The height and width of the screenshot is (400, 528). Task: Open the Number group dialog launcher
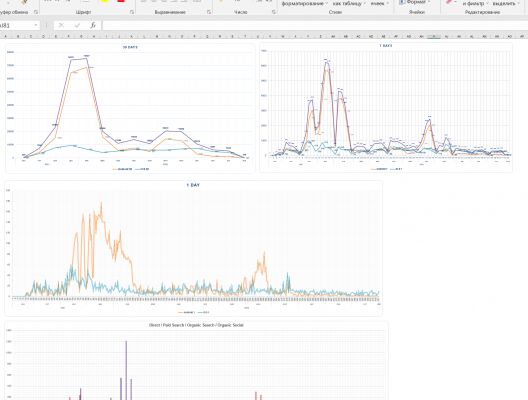(274, 12)
